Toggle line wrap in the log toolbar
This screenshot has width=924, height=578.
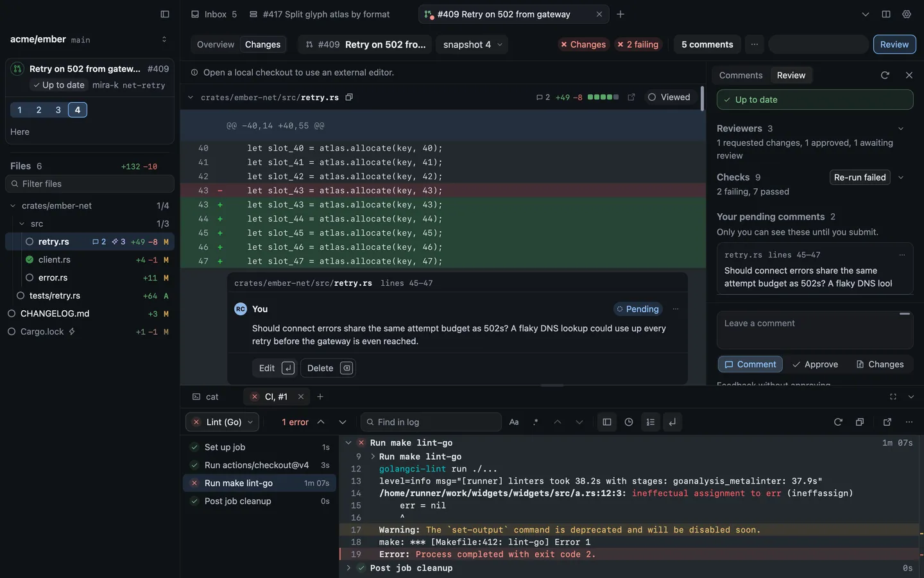tap(672, 422)
